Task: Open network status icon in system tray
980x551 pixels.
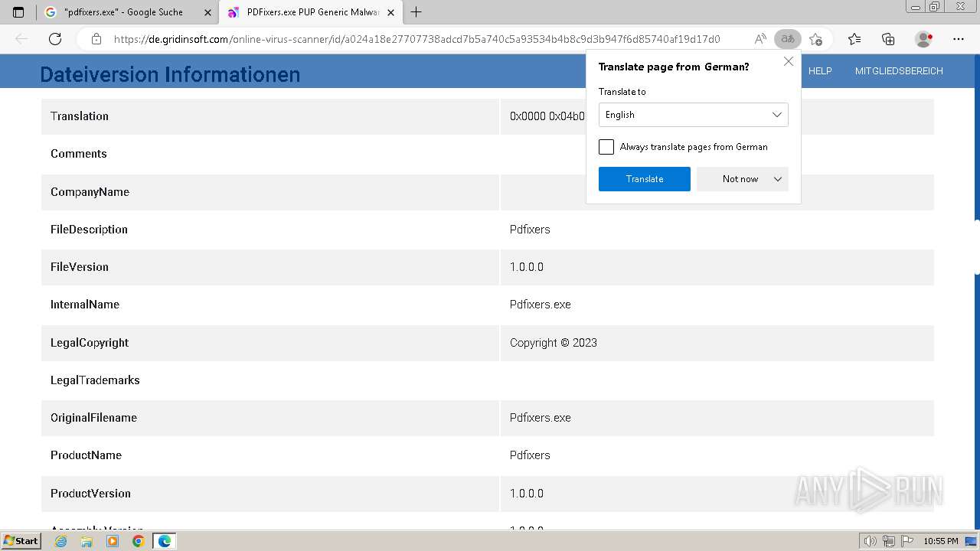Action: pyautogui.click(x=889, y=541)
